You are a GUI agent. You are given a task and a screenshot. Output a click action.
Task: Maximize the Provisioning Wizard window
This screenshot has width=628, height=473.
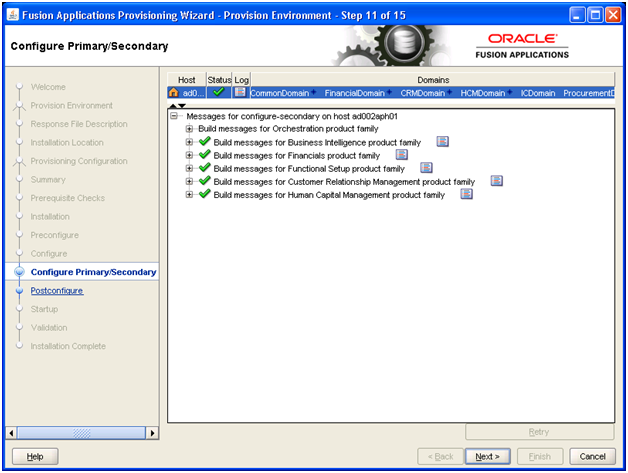[596, 15]
